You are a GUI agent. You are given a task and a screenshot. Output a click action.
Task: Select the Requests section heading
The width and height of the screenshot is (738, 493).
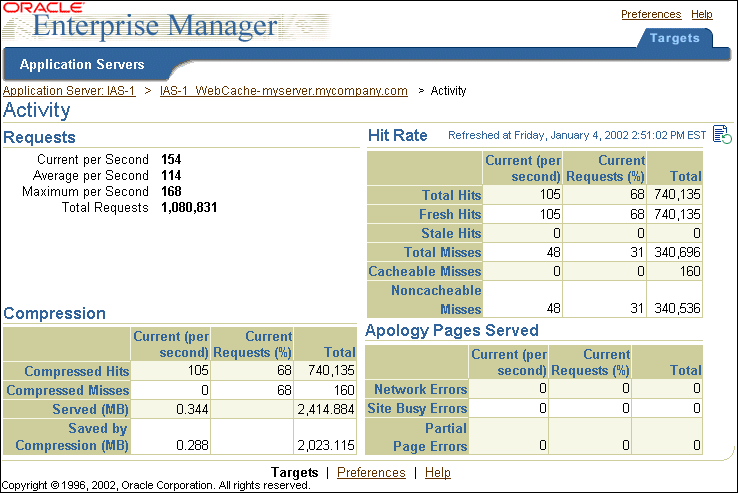coord(40,137)
